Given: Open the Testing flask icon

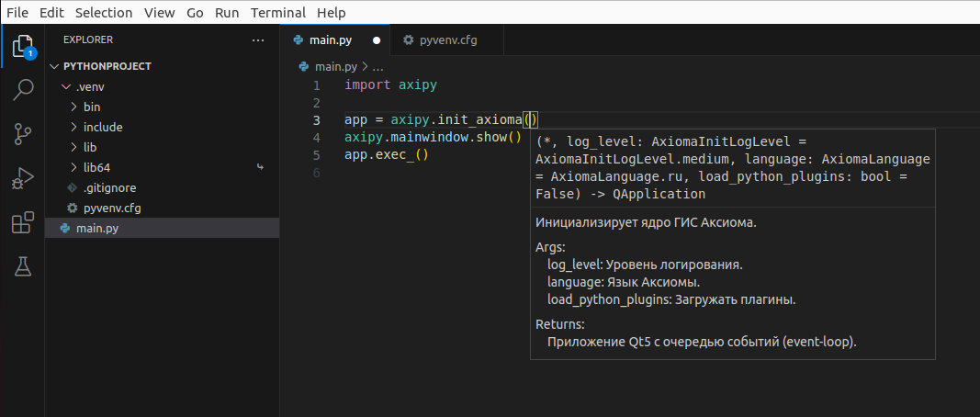Looking at the screenshot, I should [x=23, y=266].
